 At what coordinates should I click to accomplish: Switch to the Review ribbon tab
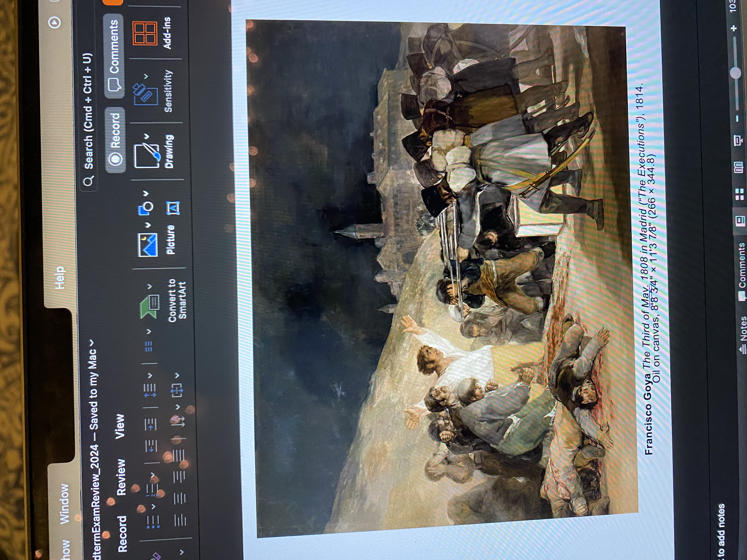[x=121, y=477]
